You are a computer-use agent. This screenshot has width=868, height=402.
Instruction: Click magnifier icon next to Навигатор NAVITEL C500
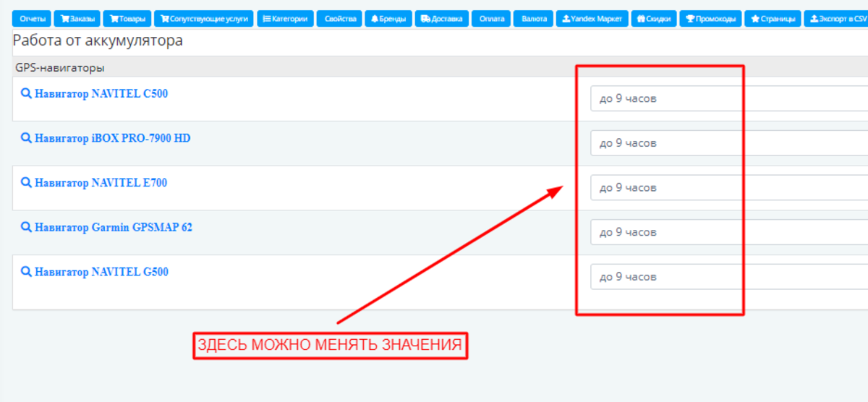pos(26,94)
